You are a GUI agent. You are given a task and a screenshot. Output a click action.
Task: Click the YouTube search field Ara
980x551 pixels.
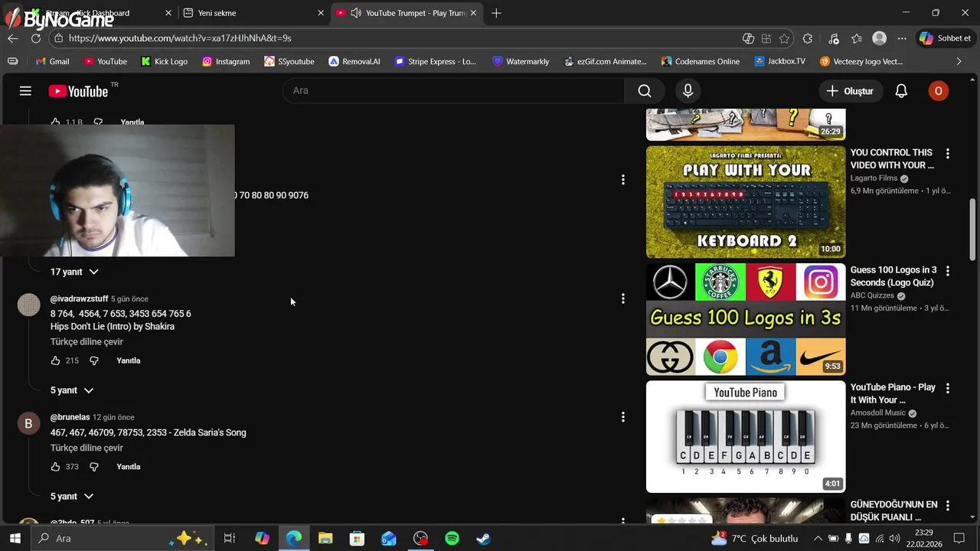453,91
